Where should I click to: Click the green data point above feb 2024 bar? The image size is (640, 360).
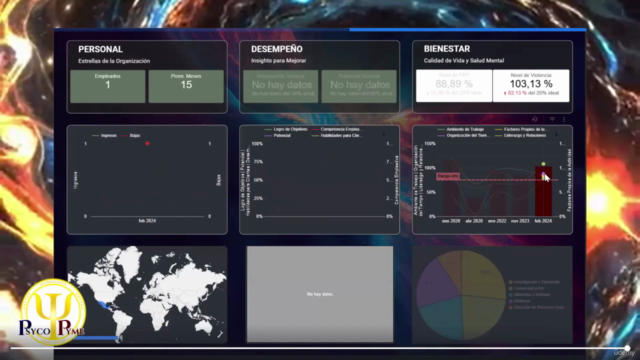[543, 164]
